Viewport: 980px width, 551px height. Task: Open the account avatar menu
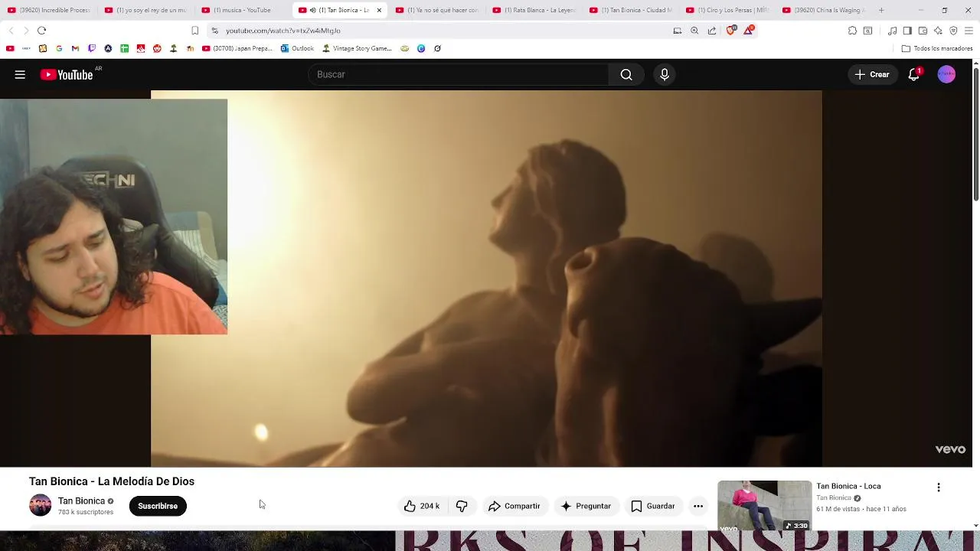(946, 74)
